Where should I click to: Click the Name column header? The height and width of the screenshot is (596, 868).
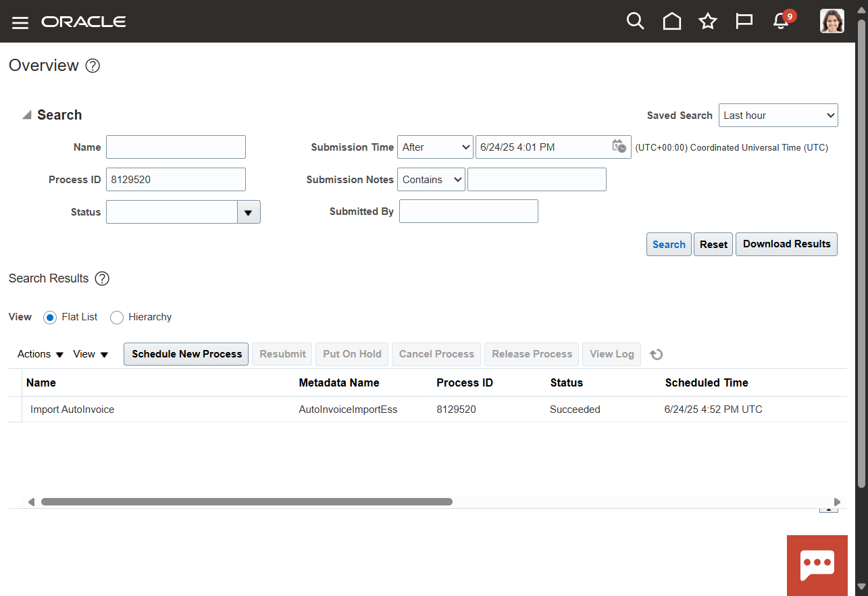(41, 383)
